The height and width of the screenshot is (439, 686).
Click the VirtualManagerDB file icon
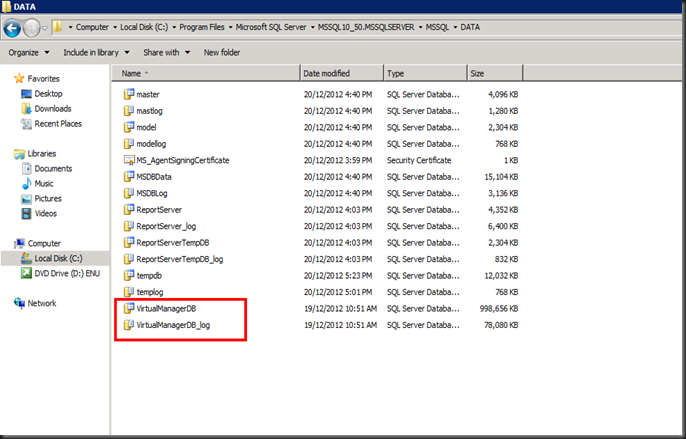tap(129, 309)
